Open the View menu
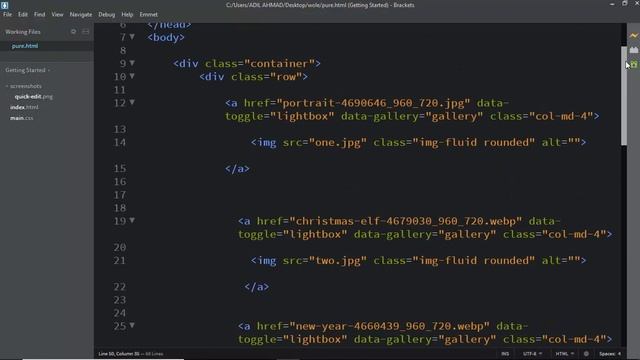The width and height of the screenshot is (640, 360). click(x=57, y=14)
